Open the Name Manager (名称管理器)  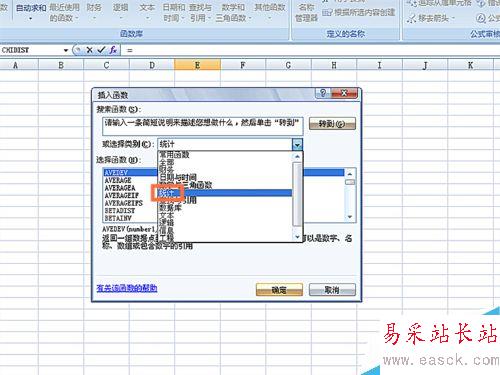click(x=306, y=12)
